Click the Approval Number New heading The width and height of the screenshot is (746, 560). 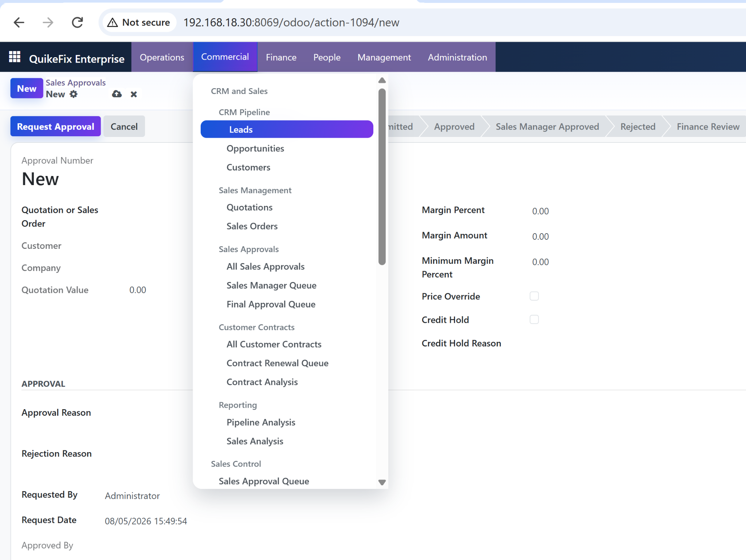tap(40, 179)
